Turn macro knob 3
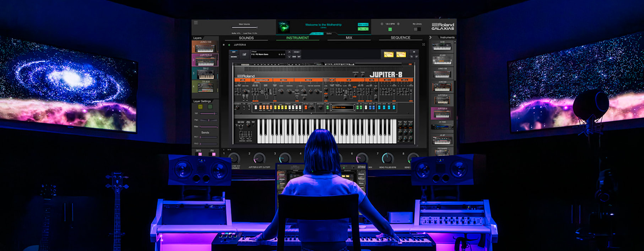The height and width of the screenshot is (251, 644). click(x=285, y=158)
